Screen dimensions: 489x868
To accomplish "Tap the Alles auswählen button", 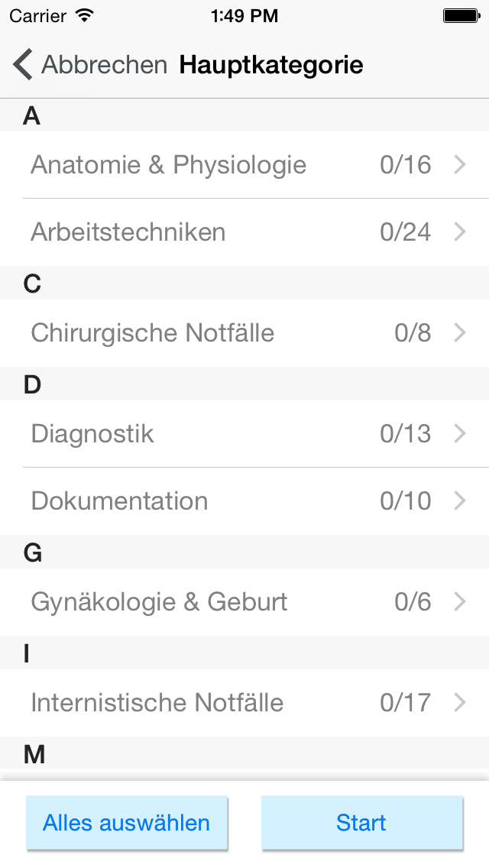I will click(x=127, y=823).
